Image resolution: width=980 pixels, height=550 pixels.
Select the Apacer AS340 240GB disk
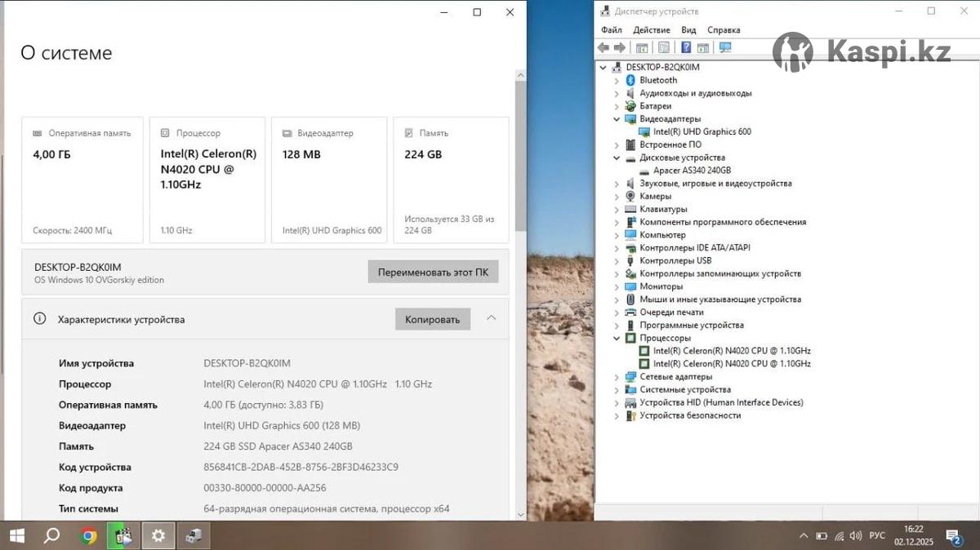[x=691, y=171]
